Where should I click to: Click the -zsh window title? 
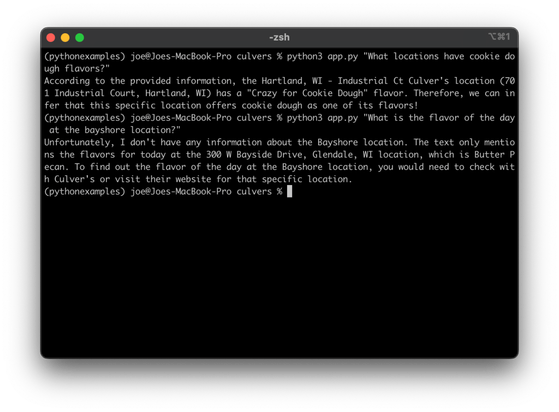coord(279,37)
